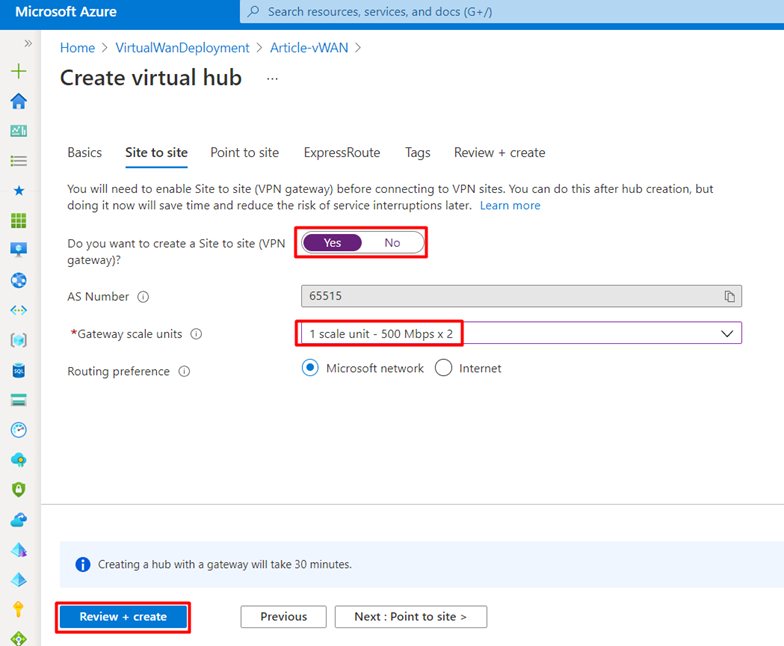
Task: Open the yellow key Key vaults icon
Action: (x=18, y=610)
